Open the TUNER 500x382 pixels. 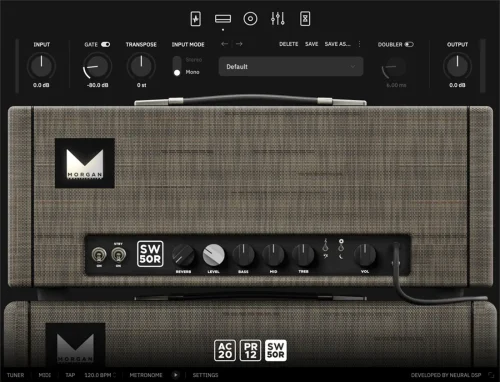[16, 375]
